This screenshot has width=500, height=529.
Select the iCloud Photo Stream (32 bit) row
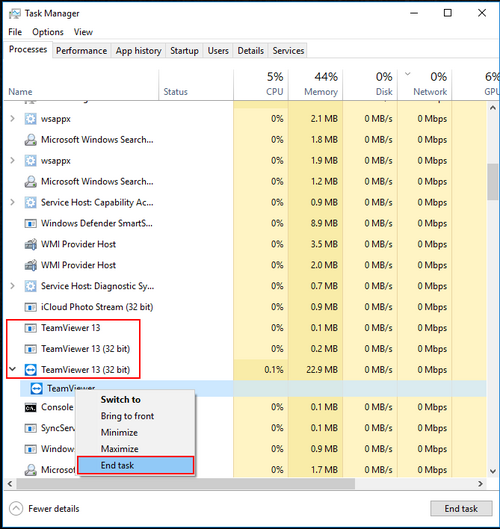coord(245,307)
